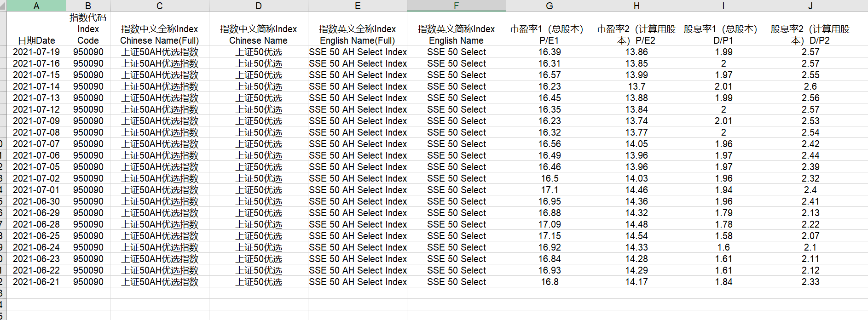Click the 股息率1 D/P1 header cell

coord(723,29)
